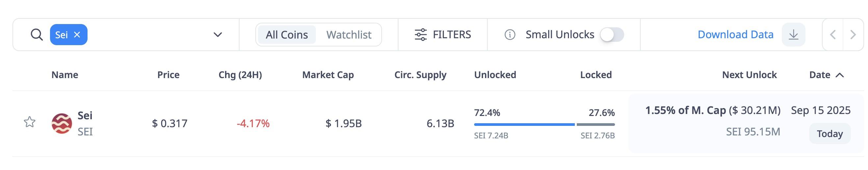
Task: Click the Download Data link
Action: pos(735,34)
